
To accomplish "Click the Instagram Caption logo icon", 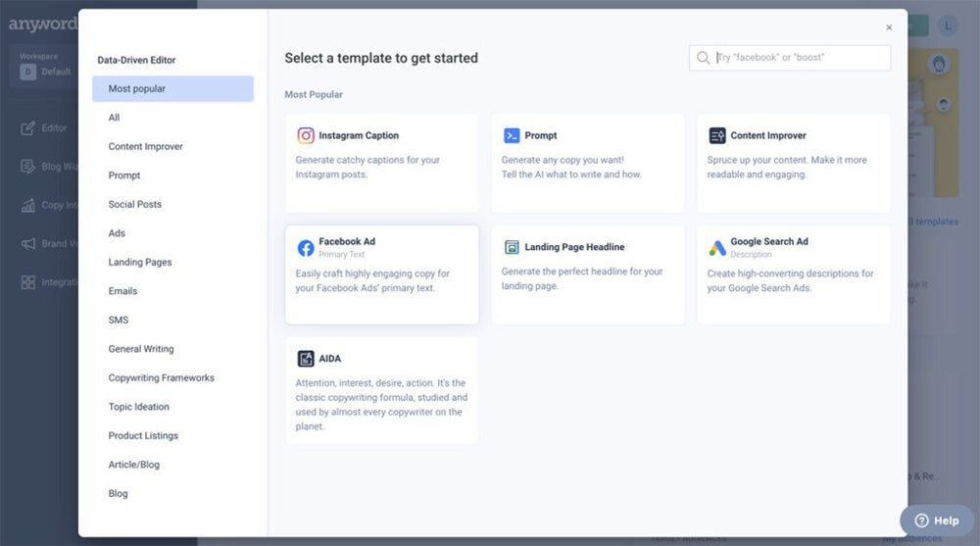I will pyautogui.click(x=306, y=135).
